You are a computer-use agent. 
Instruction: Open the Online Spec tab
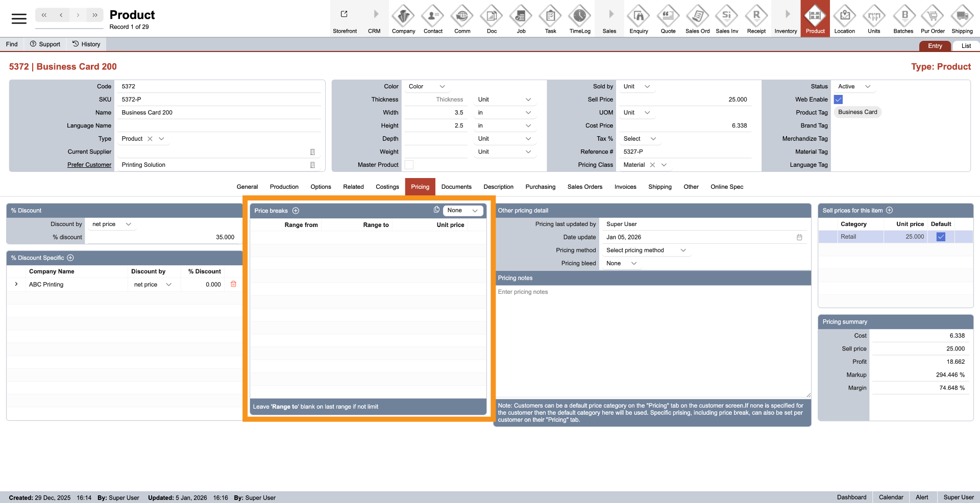click(x=726, y=187)
